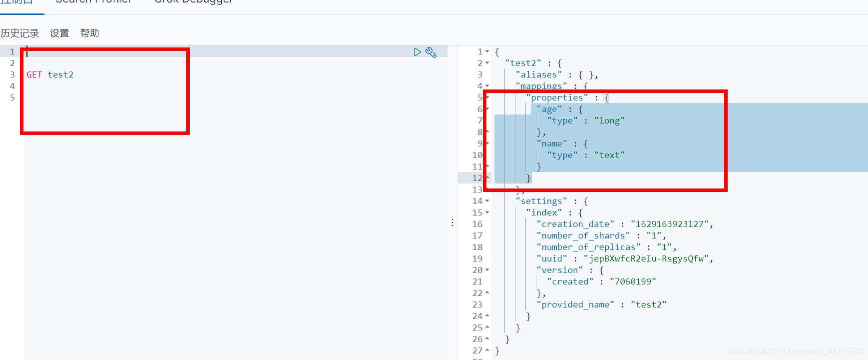Click the "provided_name" line
This screenshot has height=360, width=868.
(601, 304)
